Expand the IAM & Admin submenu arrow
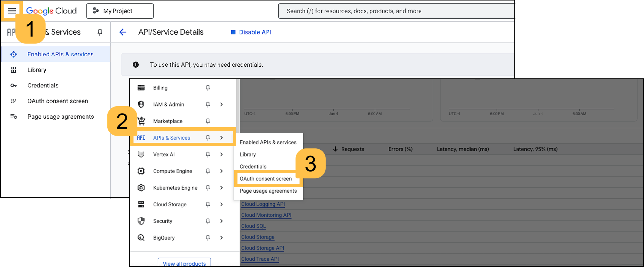Viewport: 644px width, 267px height. pyautogui.click(x=221, y=105)
